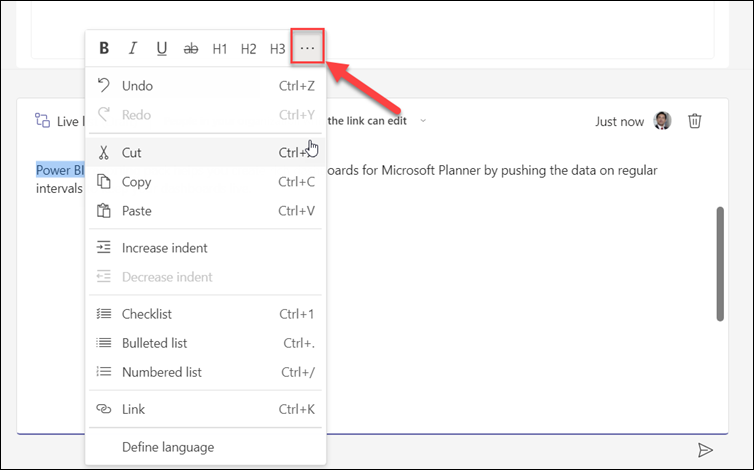Delete component with trash icon

(x=695, y=121)
